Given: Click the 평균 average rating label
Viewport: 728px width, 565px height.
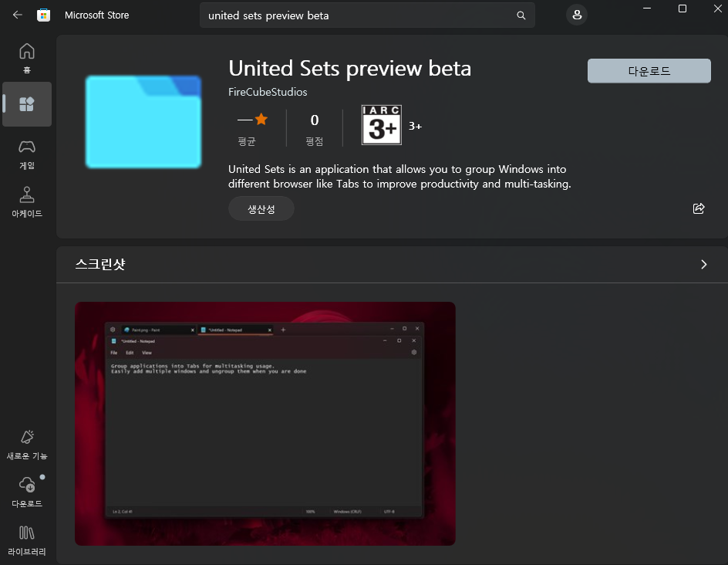Looking at the screenshot, I should pyautogui.click(x=247, y=141).
